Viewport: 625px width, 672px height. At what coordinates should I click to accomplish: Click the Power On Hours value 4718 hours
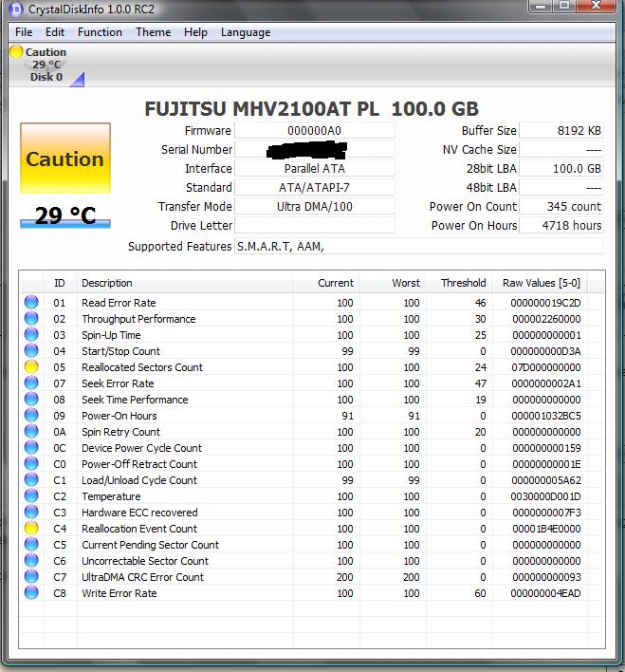(561, 225)
